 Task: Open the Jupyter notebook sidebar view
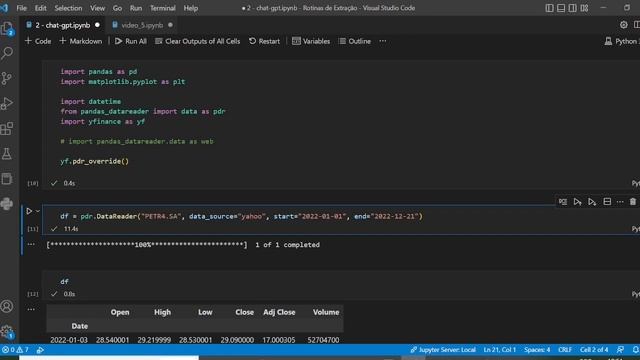[7, 179]
